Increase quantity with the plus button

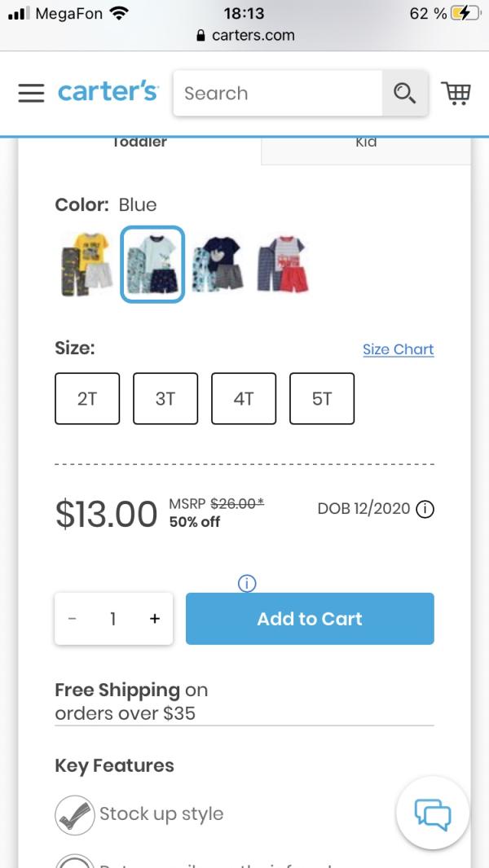tap(154, 619)
